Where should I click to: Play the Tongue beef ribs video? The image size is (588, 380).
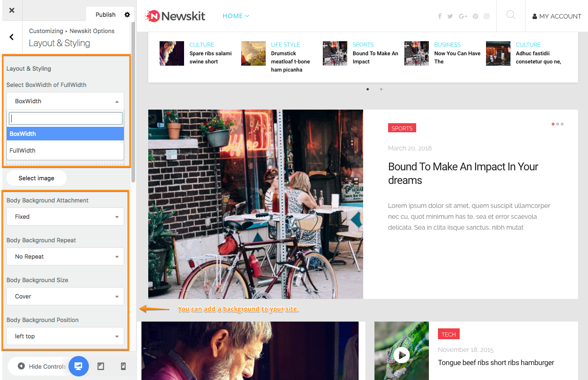(x=401, y=355)
